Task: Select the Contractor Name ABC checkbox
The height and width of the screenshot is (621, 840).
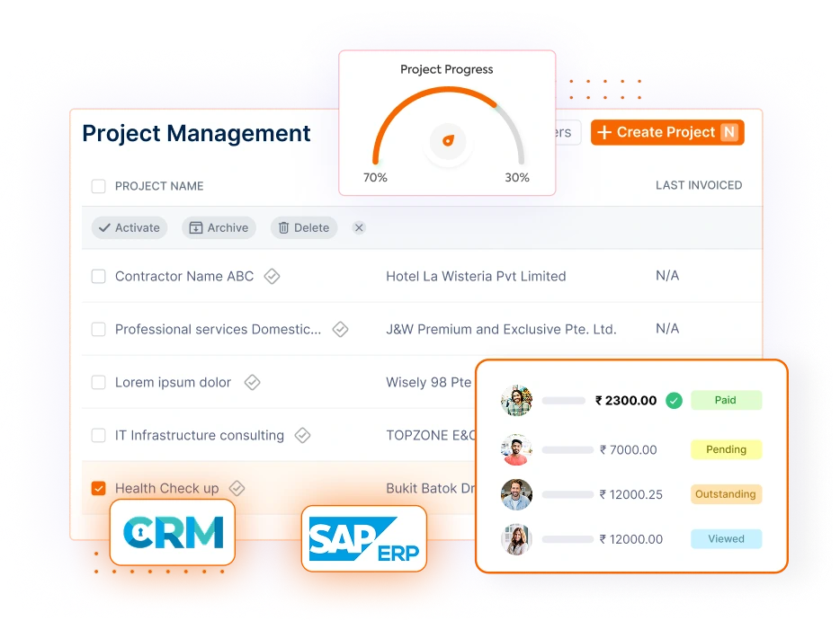Action: coord(99,276)
